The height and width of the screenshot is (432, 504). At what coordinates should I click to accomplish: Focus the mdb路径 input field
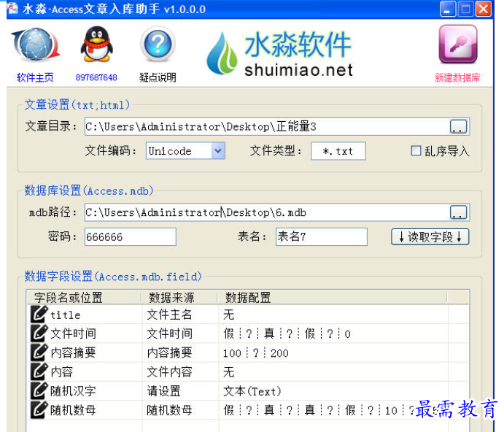pos(267,212)
